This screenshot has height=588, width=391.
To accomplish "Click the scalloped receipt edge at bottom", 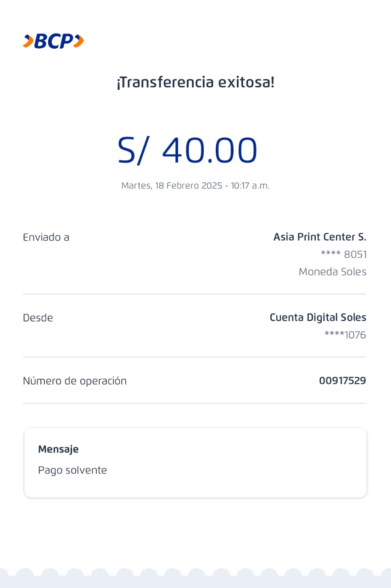I will point(195,579).
